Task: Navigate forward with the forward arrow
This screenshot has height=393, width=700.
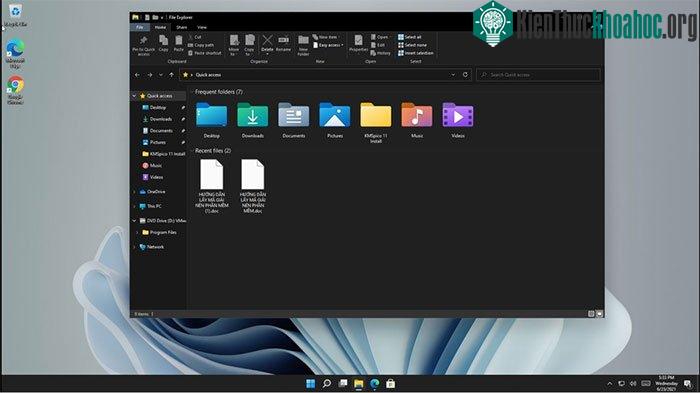Action: (150, 75)
